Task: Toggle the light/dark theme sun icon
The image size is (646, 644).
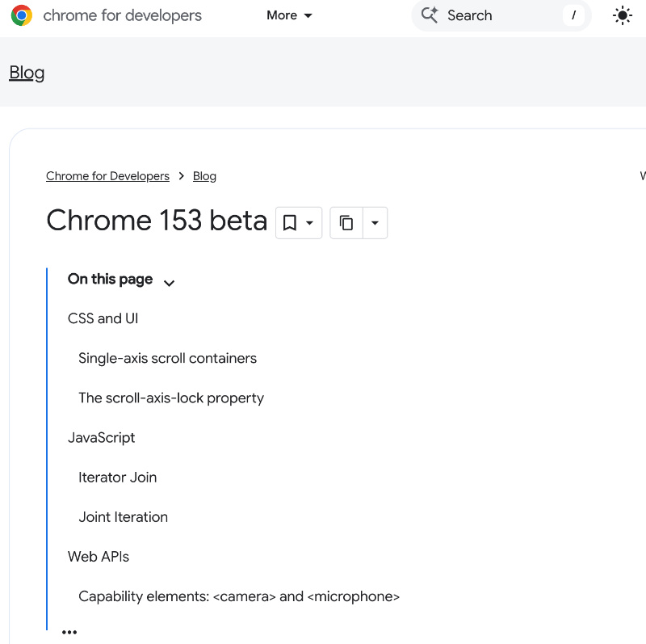Action: (622, 15)
